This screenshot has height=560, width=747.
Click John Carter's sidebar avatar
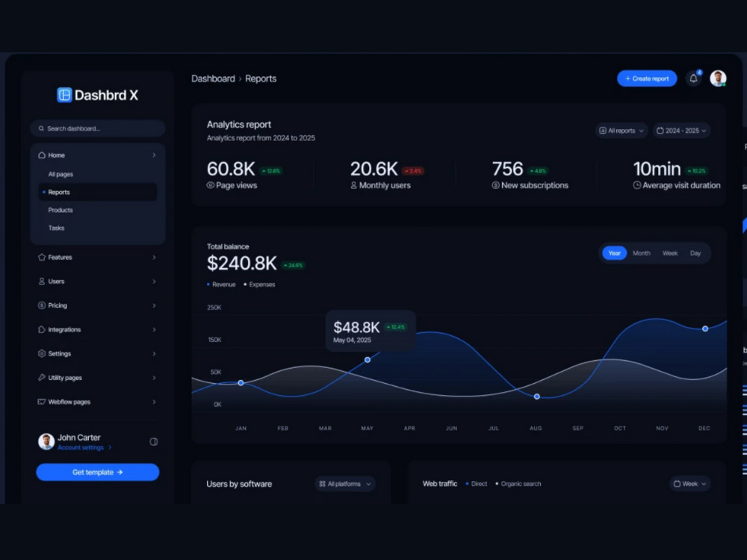point(46,441)
